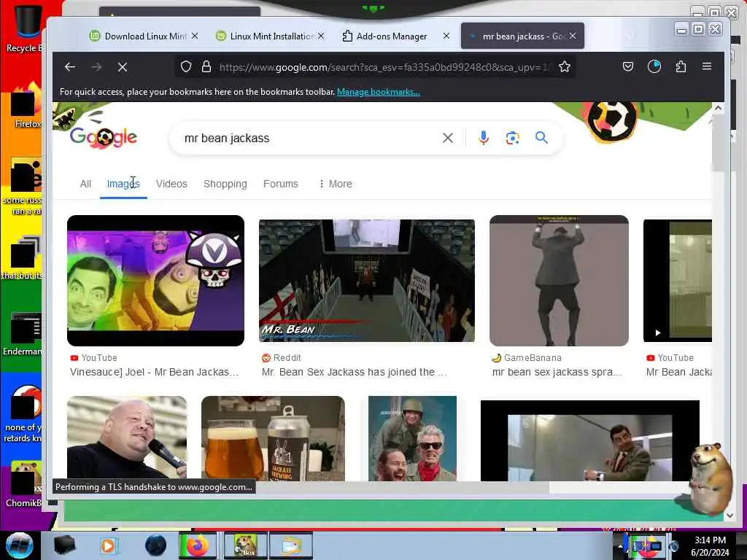Viewport: 747px width, 560px height.
Task: Open the ChomikBox desktop icon
Action: pos(24,484)
